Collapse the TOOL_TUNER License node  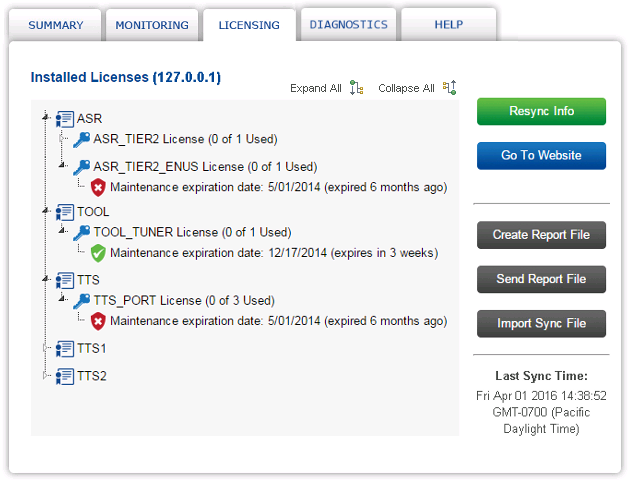point(62,230)
